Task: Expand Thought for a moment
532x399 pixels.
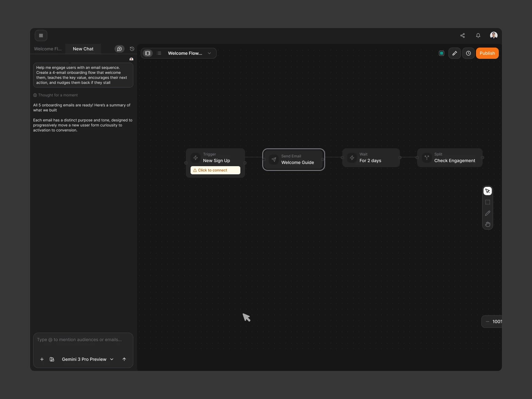Action: pyautogui.click(x=56, y=95)
